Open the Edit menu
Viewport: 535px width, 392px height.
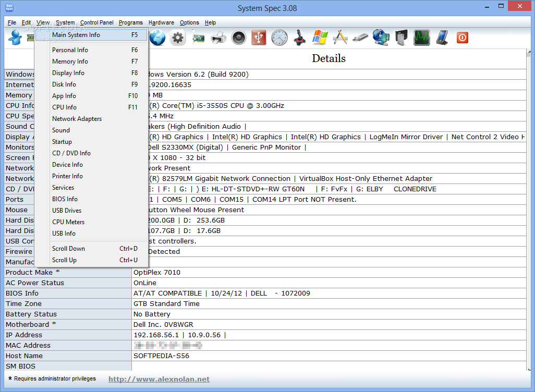[26, 22]
